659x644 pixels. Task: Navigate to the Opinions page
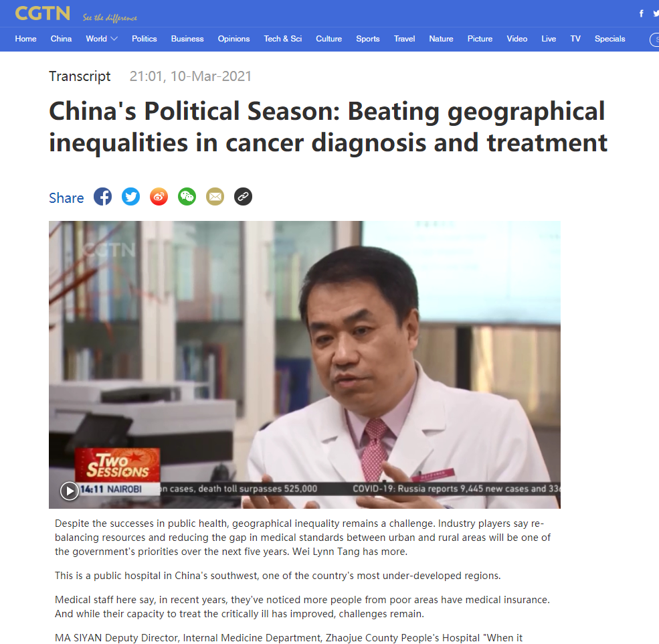click(233, 39)
